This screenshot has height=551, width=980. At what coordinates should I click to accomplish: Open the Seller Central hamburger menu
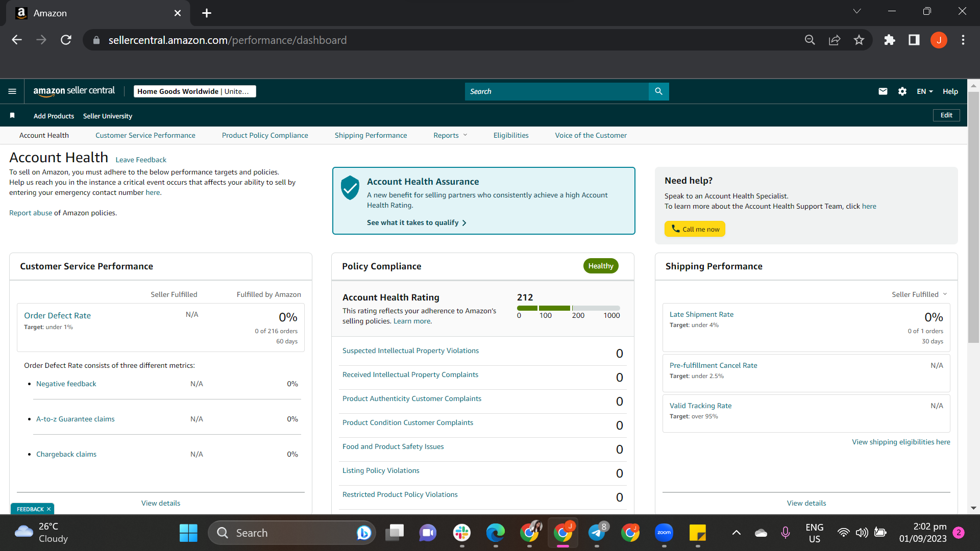[x=12, y=91]
